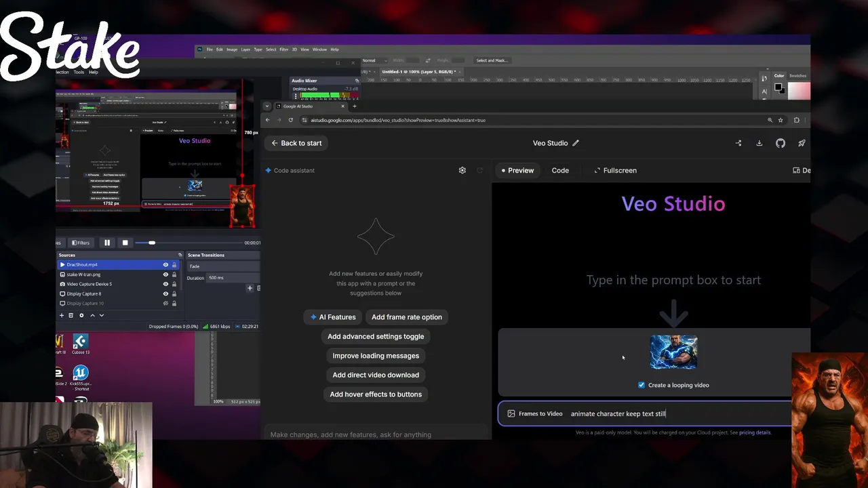
Task: Add a scene transition with plus icon
Action: [250, 288]
